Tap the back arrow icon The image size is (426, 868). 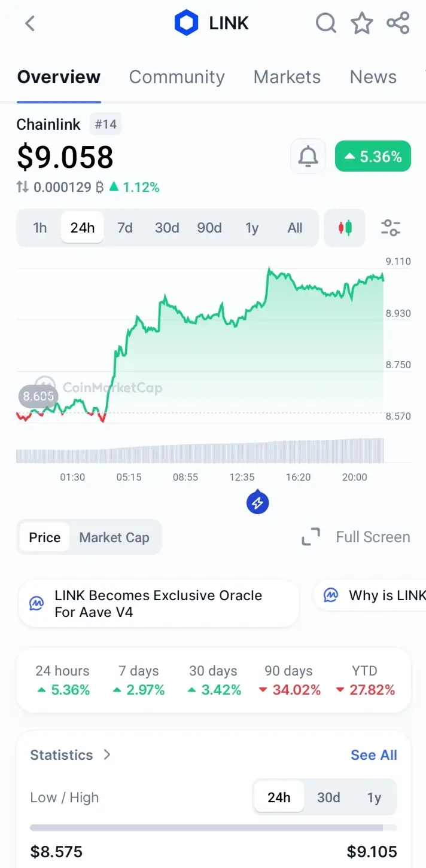30,24
